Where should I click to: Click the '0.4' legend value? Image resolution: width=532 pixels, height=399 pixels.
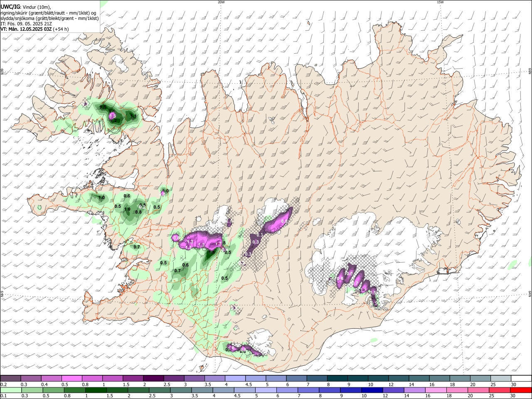click(x=44, y=384)
